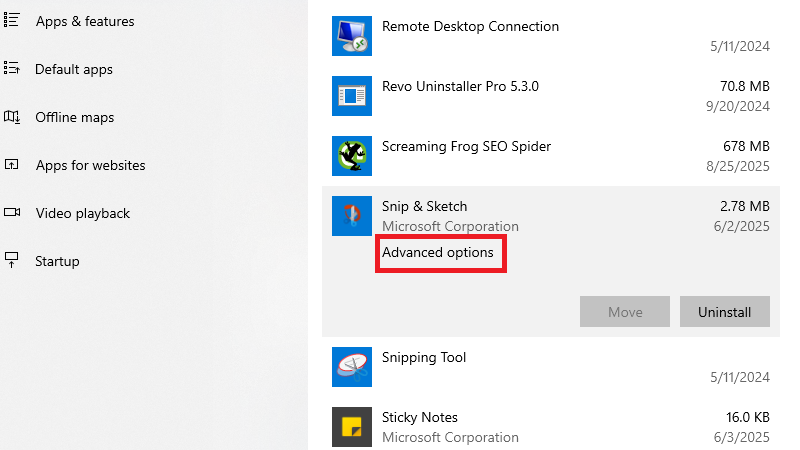Click the Snipping Tool scissors icon
This screenshot has width=800, height=450.
tap(352, 367)
